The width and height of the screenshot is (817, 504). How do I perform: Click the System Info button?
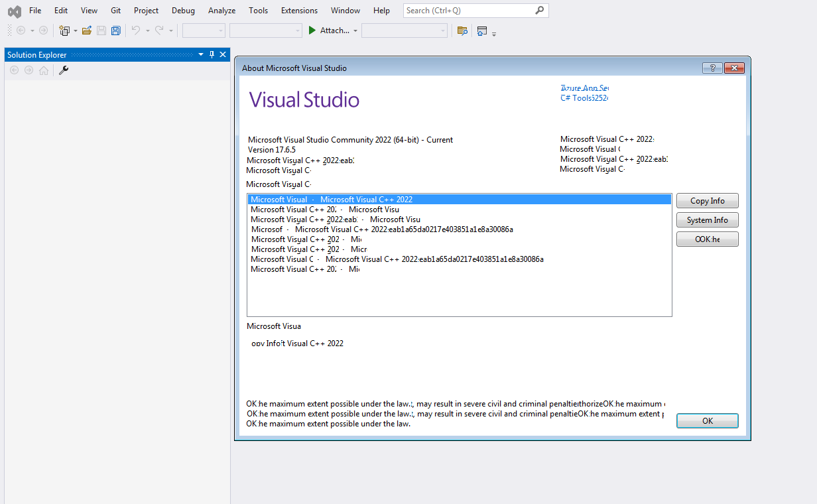tap(708, 220)
